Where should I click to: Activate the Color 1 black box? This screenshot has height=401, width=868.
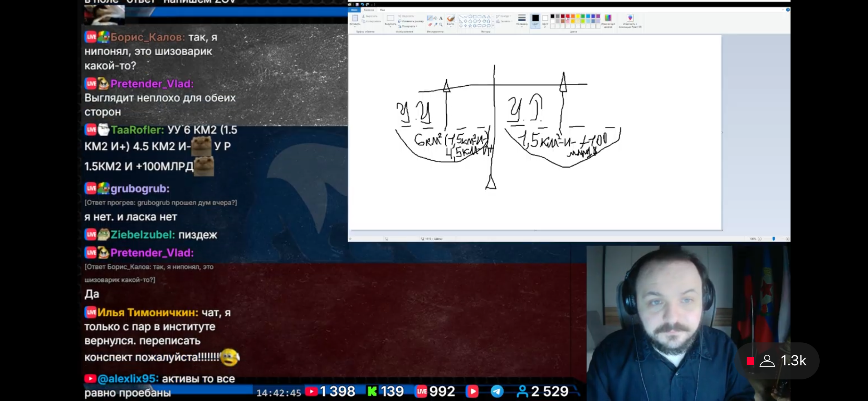coord(535,18)
